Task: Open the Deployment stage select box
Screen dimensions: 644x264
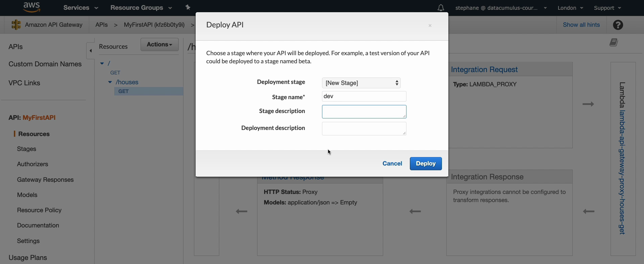Action: pyautogui.click(x=361, y=83)
